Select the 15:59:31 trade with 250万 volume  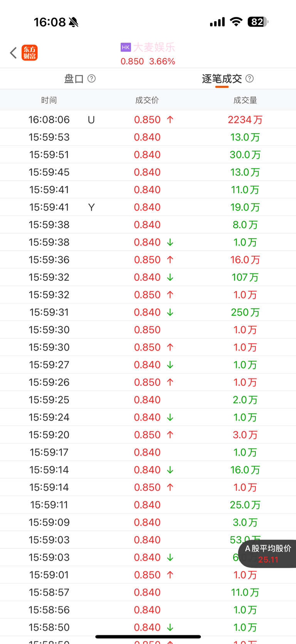(x=148, y=312)
